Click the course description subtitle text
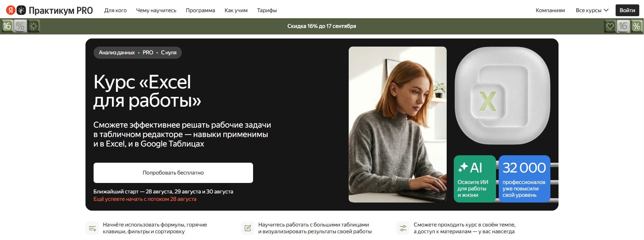This screenshot has height=240, width=644. 182,134
